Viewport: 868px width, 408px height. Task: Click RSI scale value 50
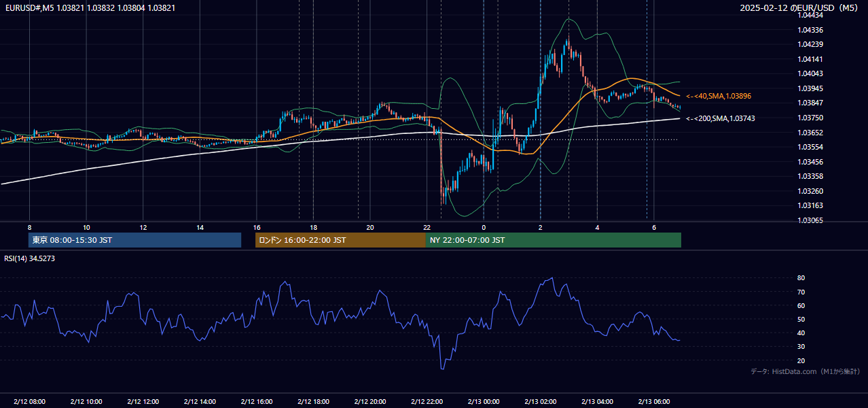point(801,319)
